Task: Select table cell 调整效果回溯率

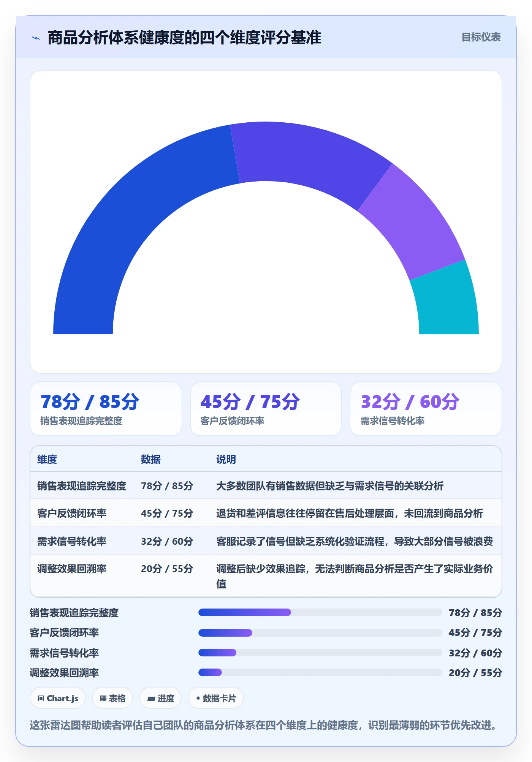Action: coord(72,569)
